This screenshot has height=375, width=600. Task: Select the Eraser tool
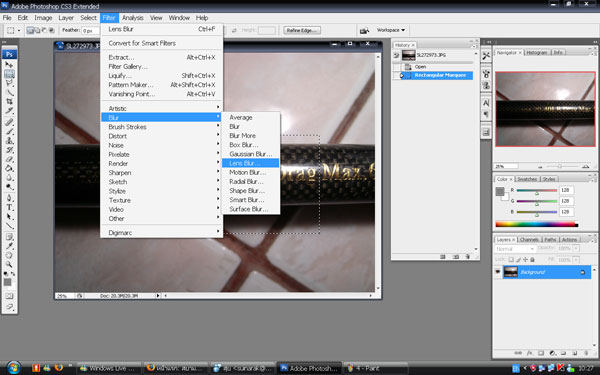coord(9,159)
